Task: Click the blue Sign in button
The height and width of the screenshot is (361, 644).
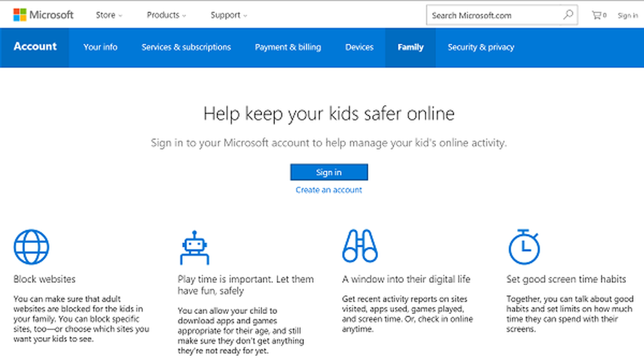Action: tap(329, 172)
